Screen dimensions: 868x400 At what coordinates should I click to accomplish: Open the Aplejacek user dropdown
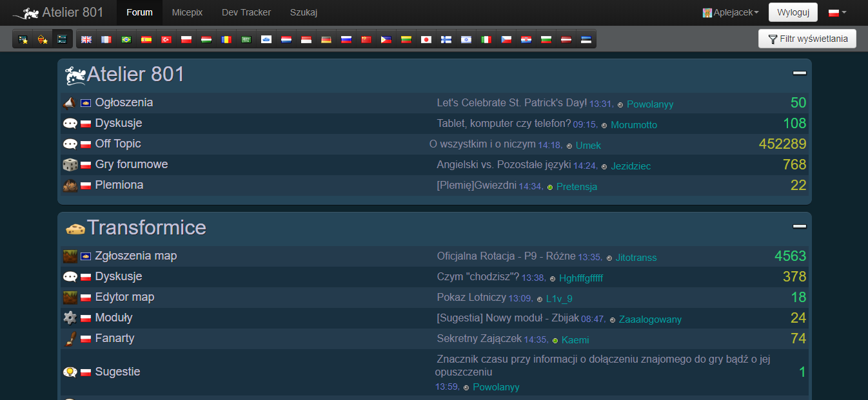(x=731, y=12)
